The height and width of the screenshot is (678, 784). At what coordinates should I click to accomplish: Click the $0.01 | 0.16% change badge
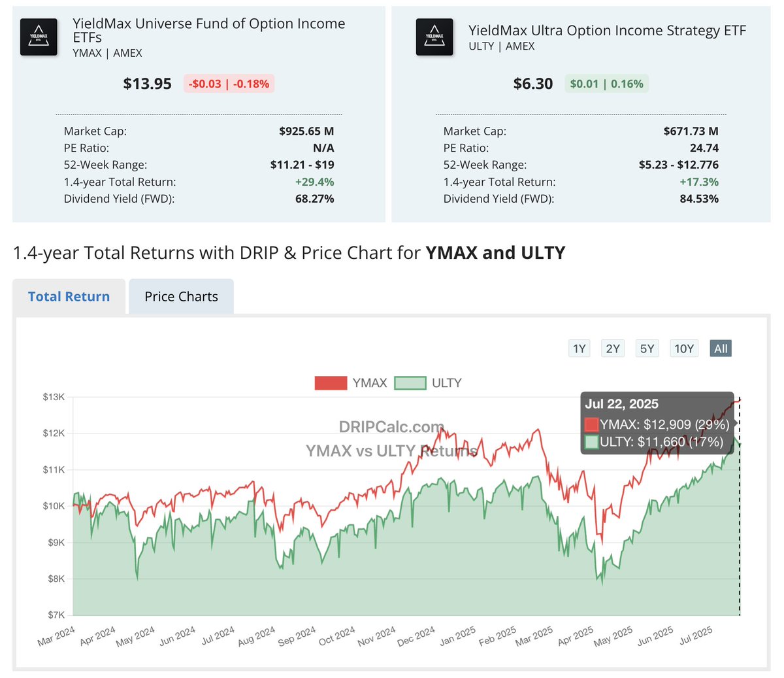tap(606, 84)
